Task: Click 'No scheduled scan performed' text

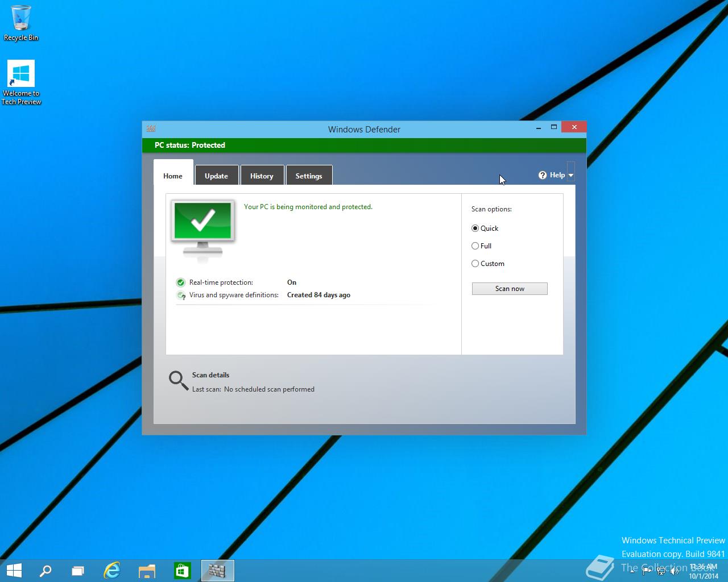Action: (x=269, y=389)
